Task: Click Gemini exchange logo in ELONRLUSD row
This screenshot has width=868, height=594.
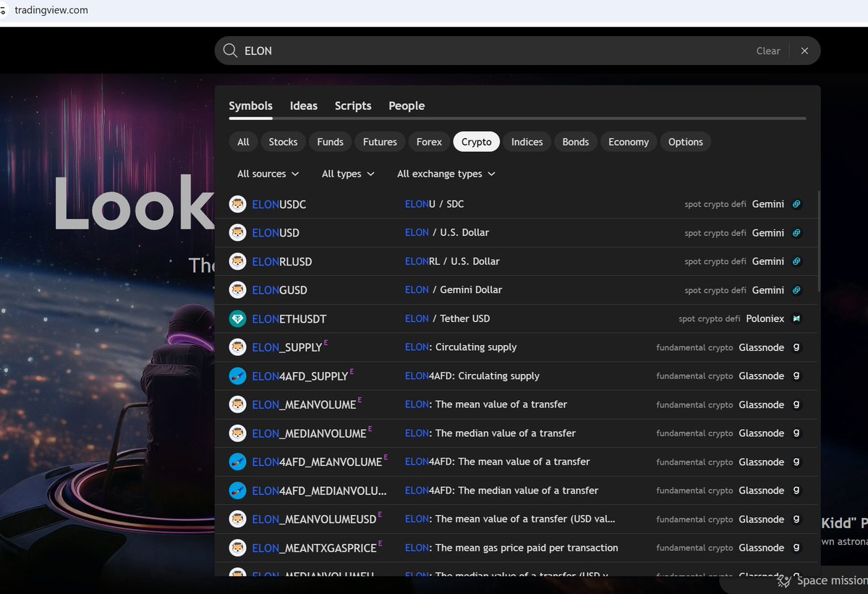Action: click(796, 261)
